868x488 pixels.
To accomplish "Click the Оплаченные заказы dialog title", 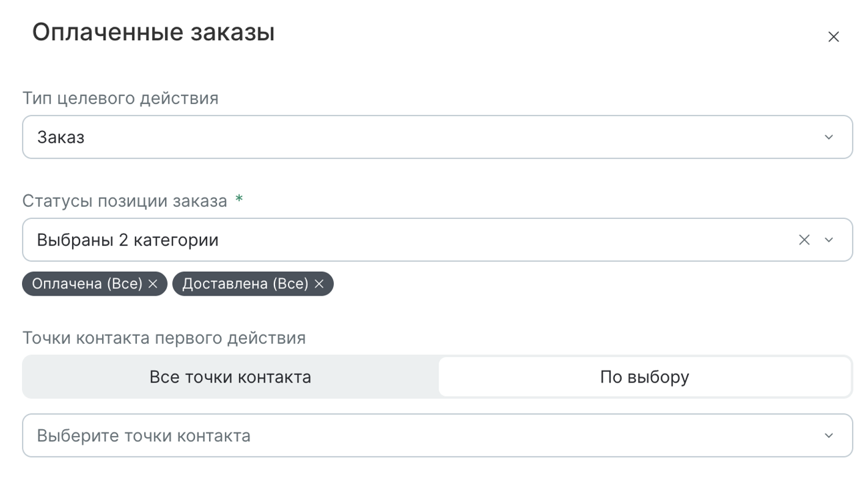I will pyautogui.click(x=154, y=32).
